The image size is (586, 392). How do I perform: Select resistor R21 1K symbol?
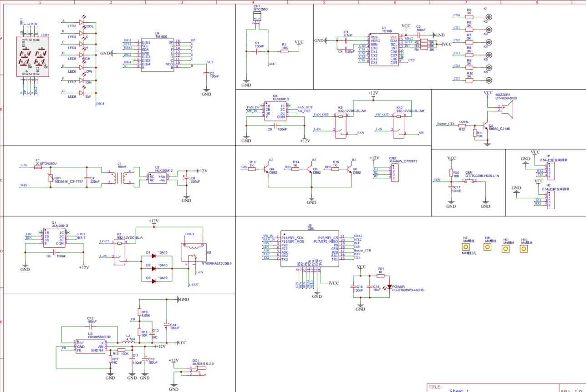380,276
